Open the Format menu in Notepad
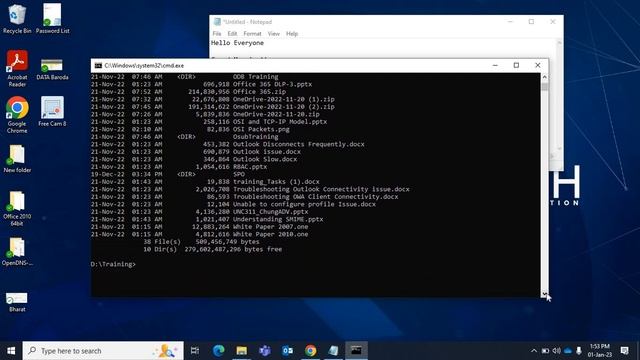This screenshot has width=640, height=360. coord(252,33)
